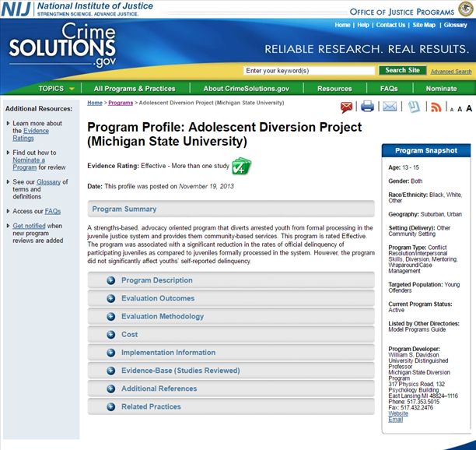Click the keyword search input field
Viewport: 476px width, 450px height.
[309, 71]
